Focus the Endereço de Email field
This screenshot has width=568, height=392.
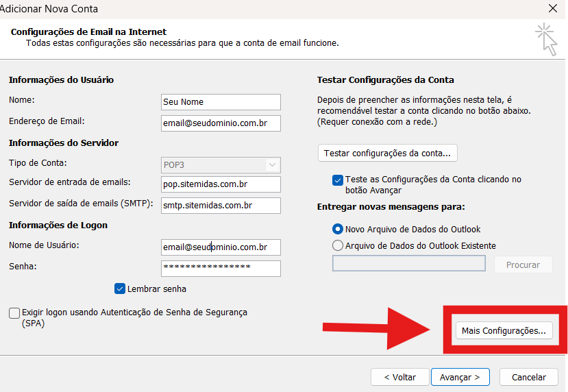[x=221, y=123]
